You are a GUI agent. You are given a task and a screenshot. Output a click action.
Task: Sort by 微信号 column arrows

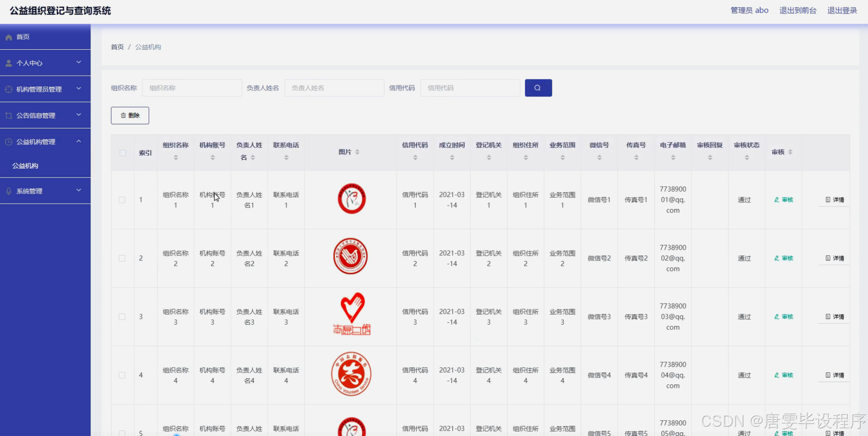coord(599,158)
